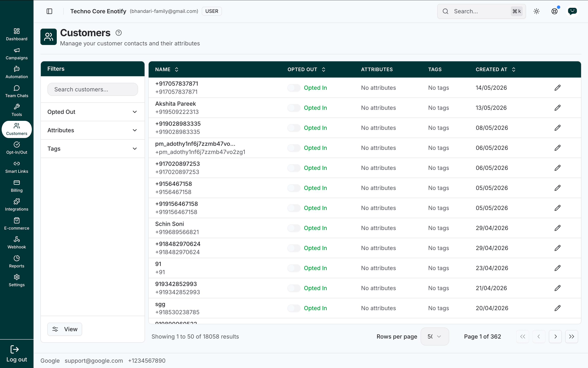Edit pm_adothy1nf6j7zzmb47vo row pencil icon

558,148
